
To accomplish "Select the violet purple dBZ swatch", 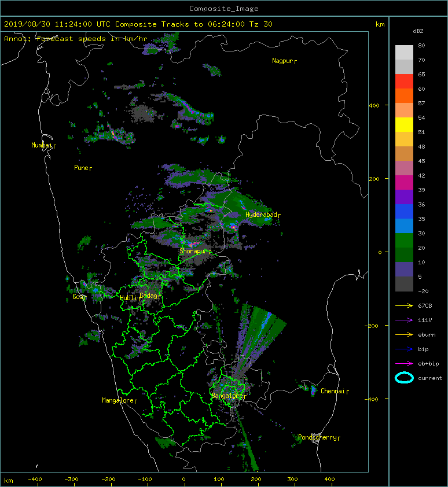I will pos(404,197).
